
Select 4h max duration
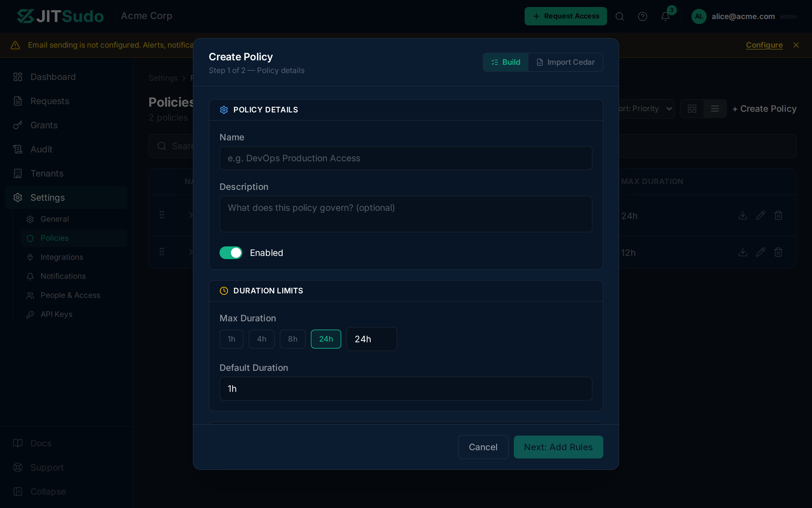(x=261, y=339)
